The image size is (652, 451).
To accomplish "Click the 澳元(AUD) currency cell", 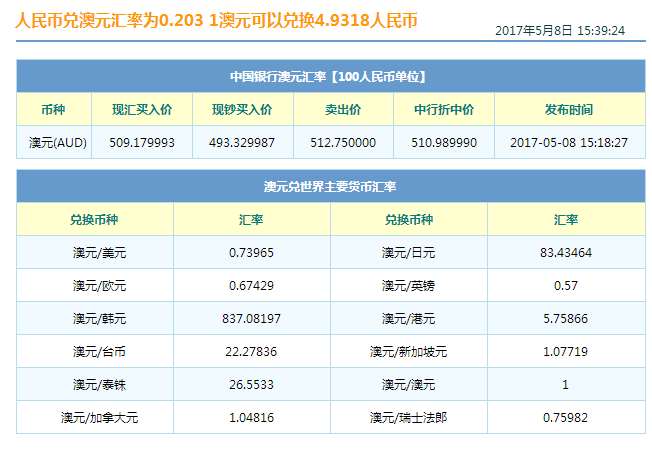I will [58, 143].
